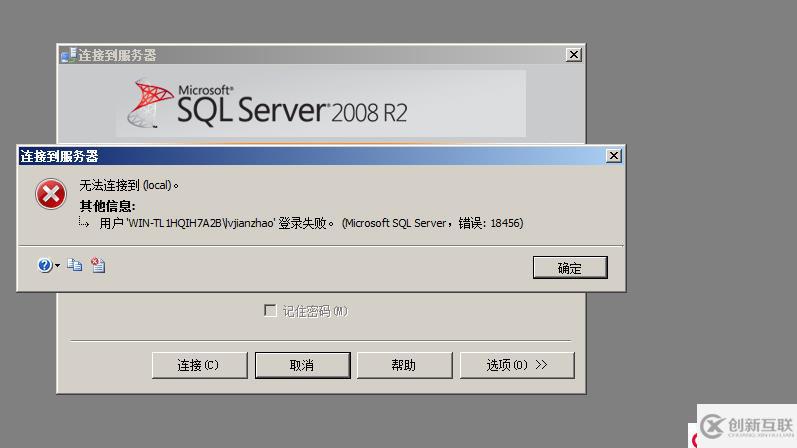The height and width of the screenshot is (448, 797).
Task: Copy message text with the copy icon
Action: pyautogui.click(x=75, y=265)
